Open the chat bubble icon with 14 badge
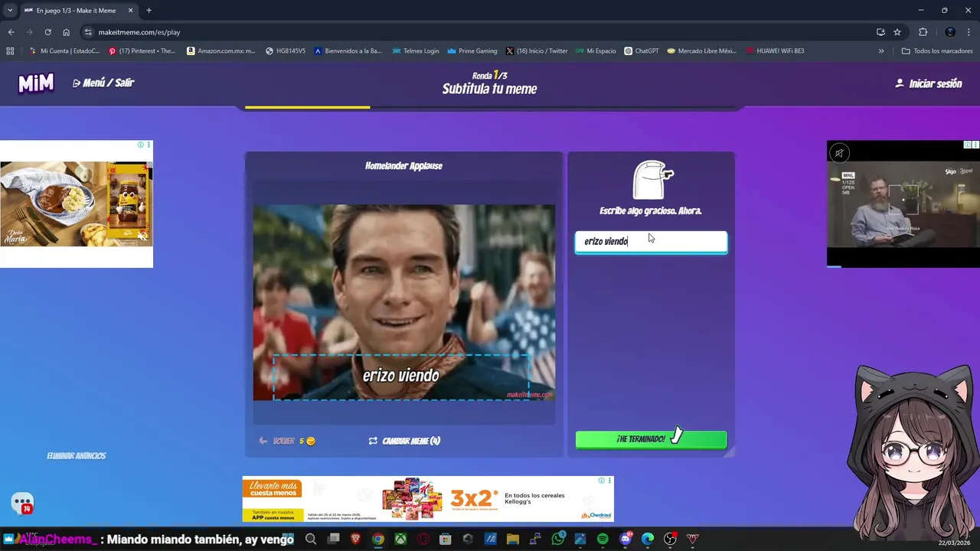This screenshot has height=551, width=980. (23, 504)
